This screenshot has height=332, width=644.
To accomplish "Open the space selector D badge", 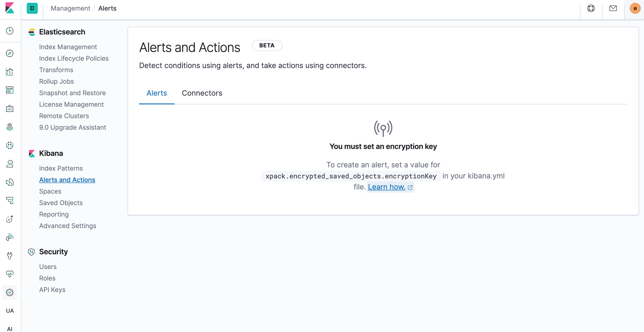I will tap(32, 9).
